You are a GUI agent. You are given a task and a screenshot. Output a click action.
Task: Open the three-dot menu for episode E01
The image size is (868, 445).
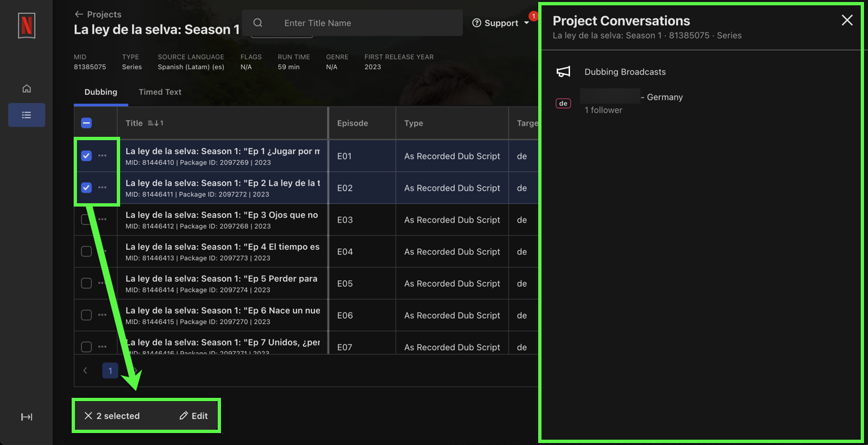(x=102, y=155)
